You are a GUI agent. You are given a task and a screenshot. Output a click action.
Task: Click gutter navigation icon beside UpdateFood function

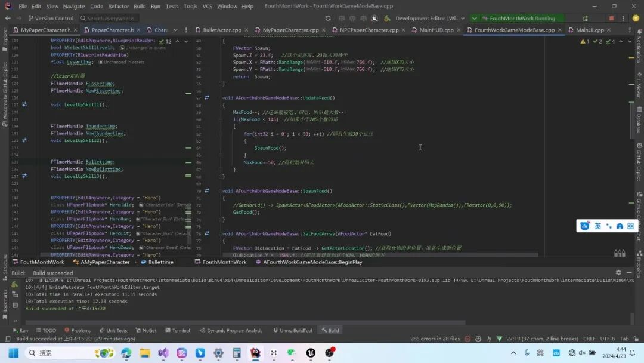(x=207, y=97)
